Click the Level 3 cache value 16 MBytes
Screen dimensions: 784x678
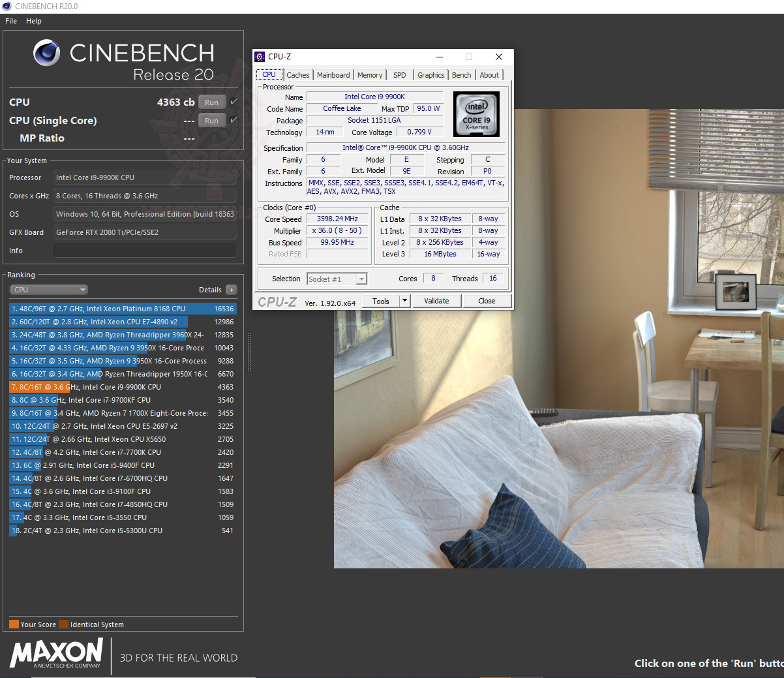tap(440, 254)
